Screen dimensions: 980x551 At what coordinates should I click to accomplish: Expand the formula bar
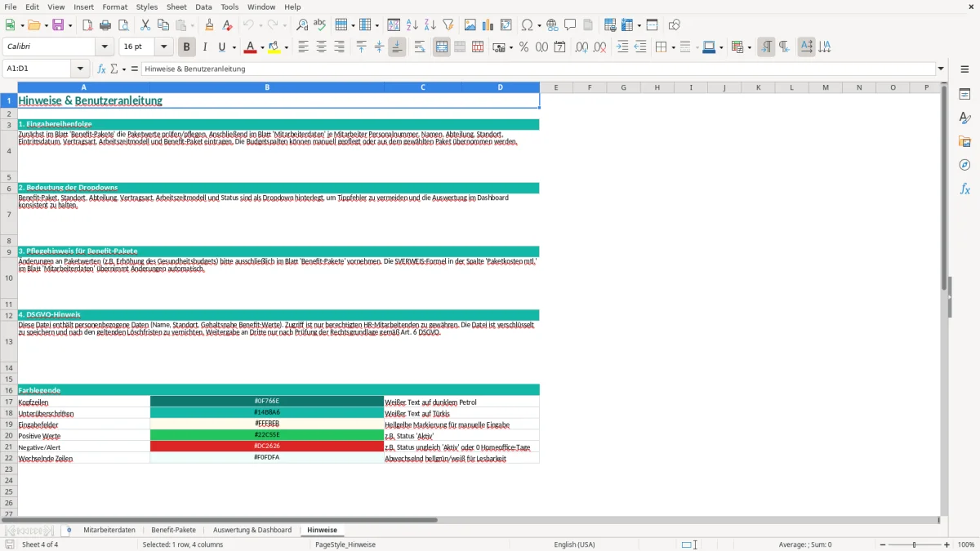click(x=941, y=69)
